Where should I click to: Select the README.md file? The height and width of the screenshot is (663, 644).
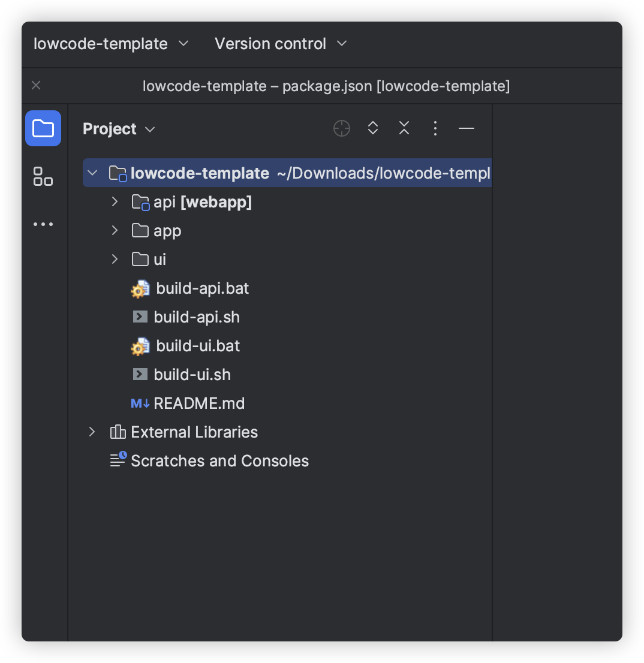click(x=199, y=403)
